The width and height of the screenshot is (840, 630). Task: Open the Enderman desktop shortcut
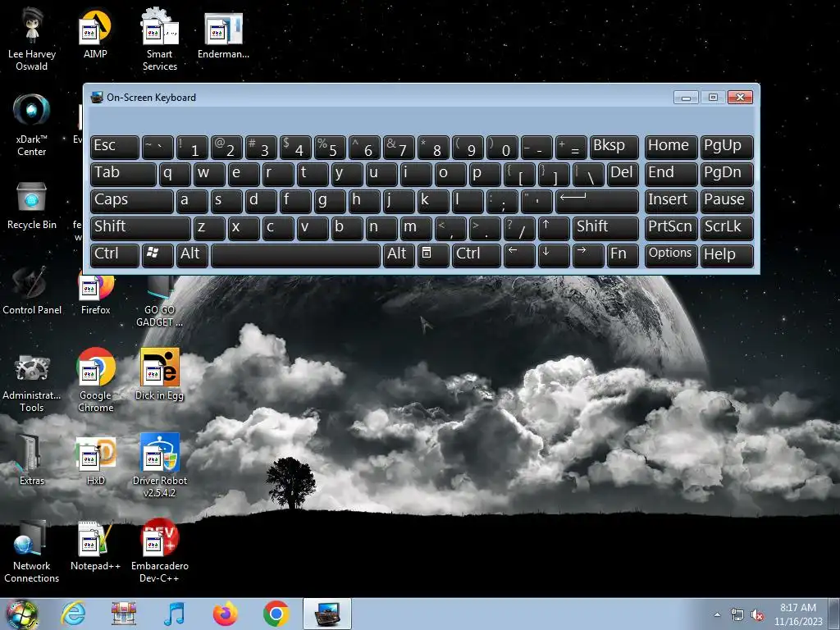tap(223, 34)
